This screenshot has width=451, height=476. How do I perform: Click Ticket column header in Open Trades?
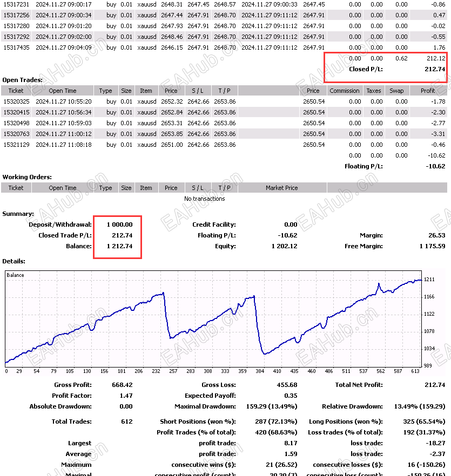16,91
